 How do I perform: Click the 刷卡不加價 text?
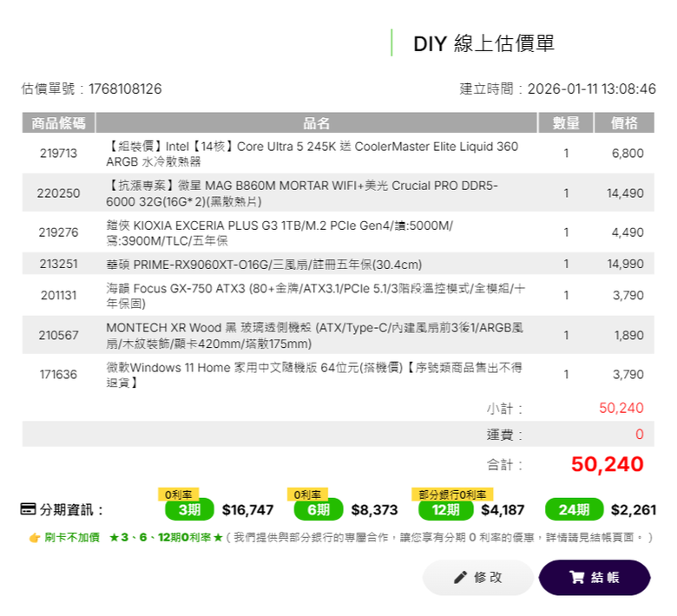(x=72, y=537)
